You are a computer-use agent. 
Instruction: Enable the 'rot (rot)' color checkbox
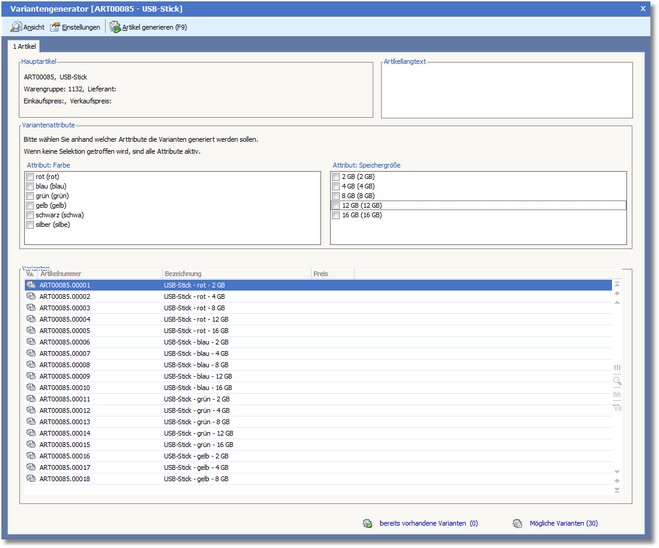(x=30, y=177)
